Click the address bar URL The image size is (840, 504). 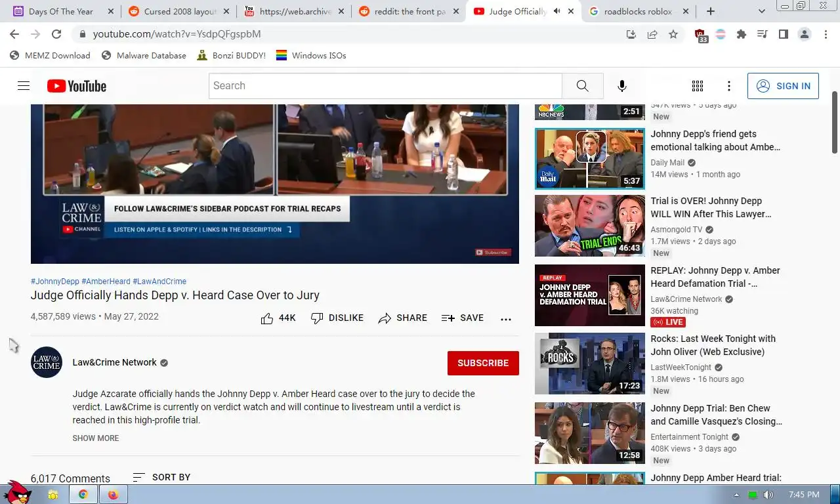click(x=177, y=34)
